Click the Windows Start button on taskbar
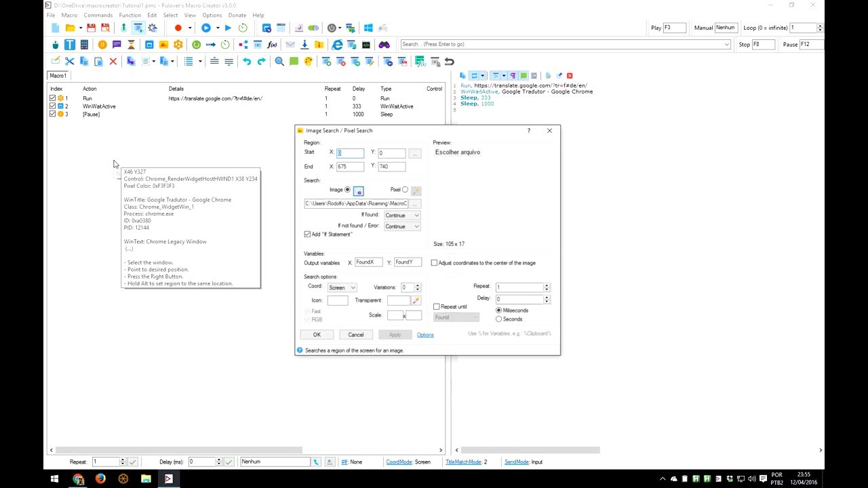 tap(54, 479)
